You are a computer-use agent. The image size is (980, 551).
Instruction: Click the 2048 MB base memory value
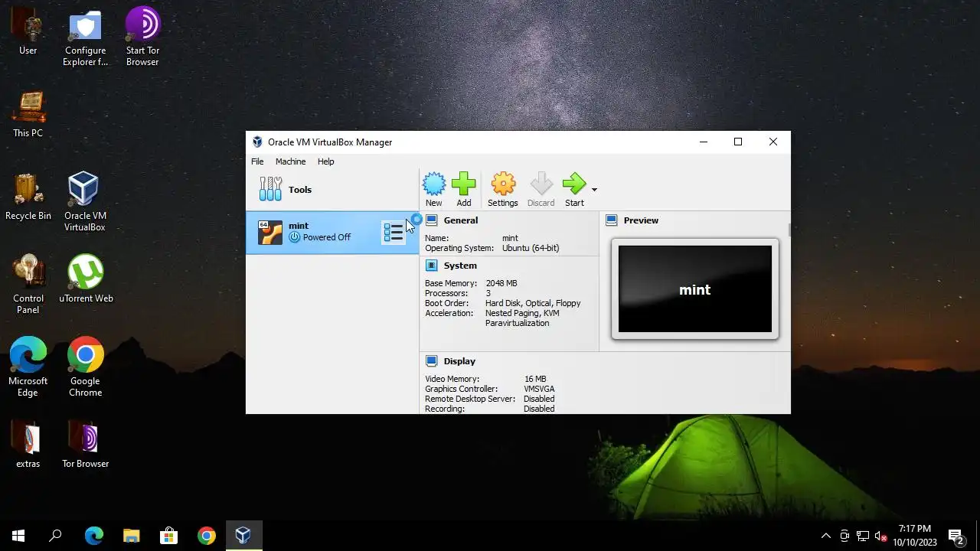(x=501, y=283)
